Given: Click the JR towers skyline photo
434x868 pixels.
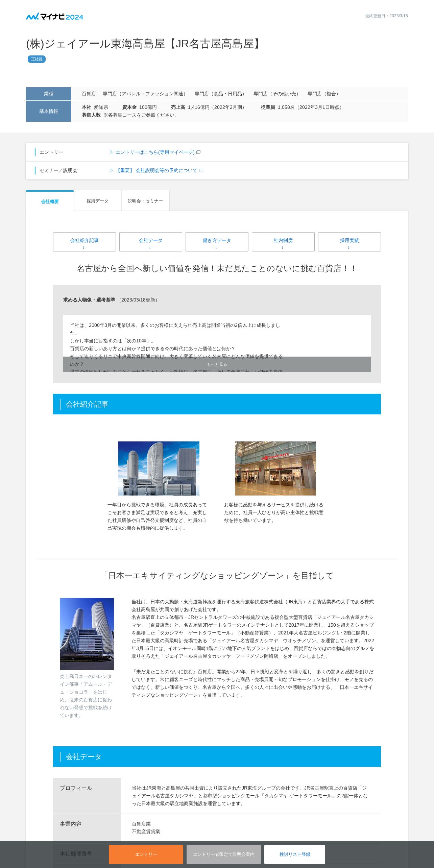Looking at the screenshot, I should pyautogui.click(x=159, y=468).
